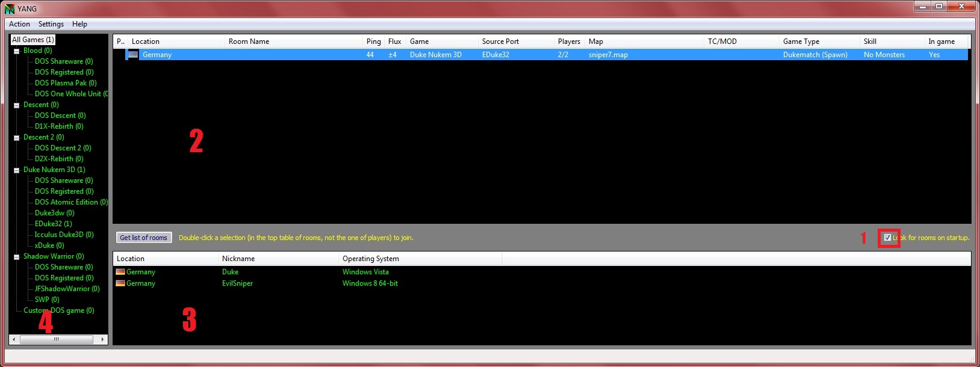Image resolution: width=980 pixels, height=367 pixels.
Task: Sort rooms by Flux column header
Action: [395, 42]
